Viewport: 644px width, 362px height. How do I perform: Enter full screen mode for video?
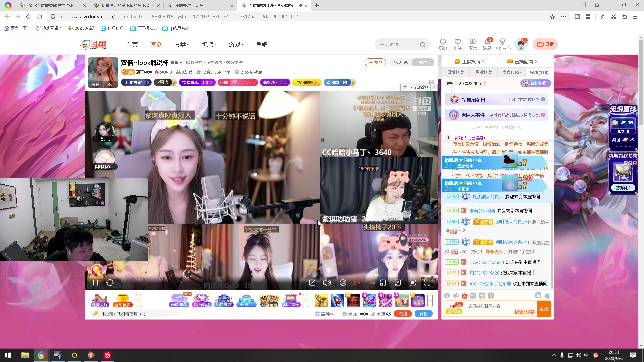(x=427, y=283)
